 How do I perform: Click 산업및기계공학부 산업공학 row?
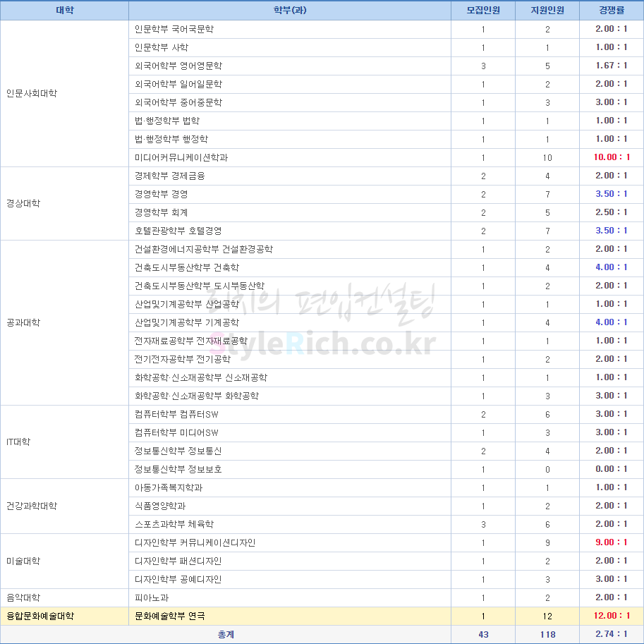(386, 304)
